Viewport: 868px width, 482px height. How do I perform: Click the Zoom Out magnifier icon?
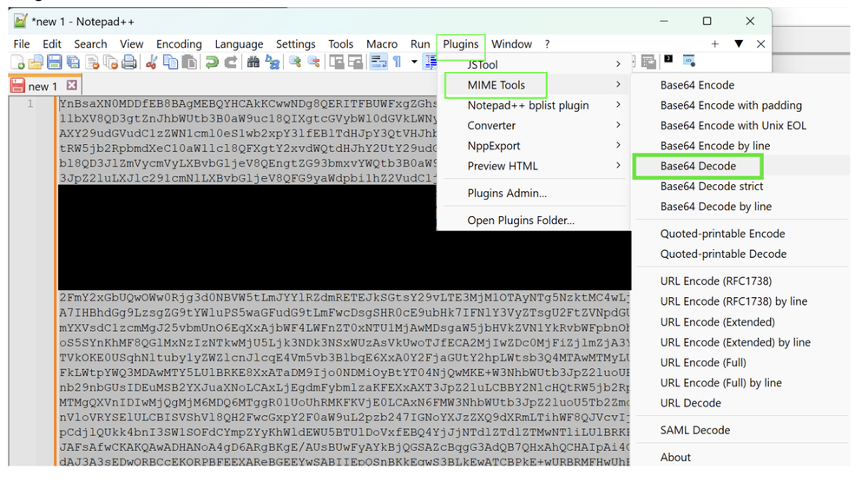(x=313, y=62)
